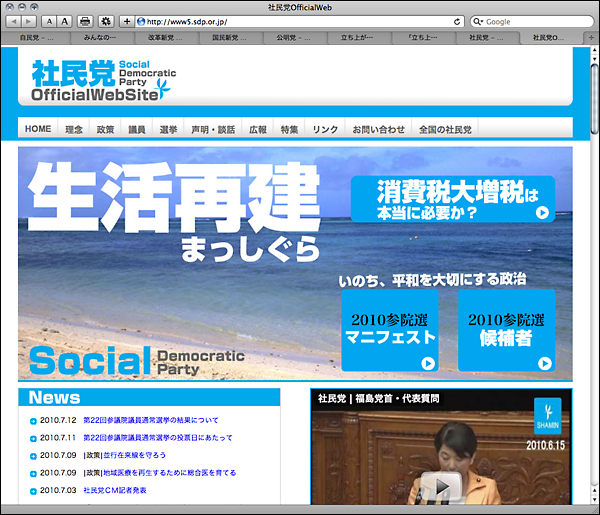Click the 消費税大増税 banner button
600x515 pixels.
(452, 199)
